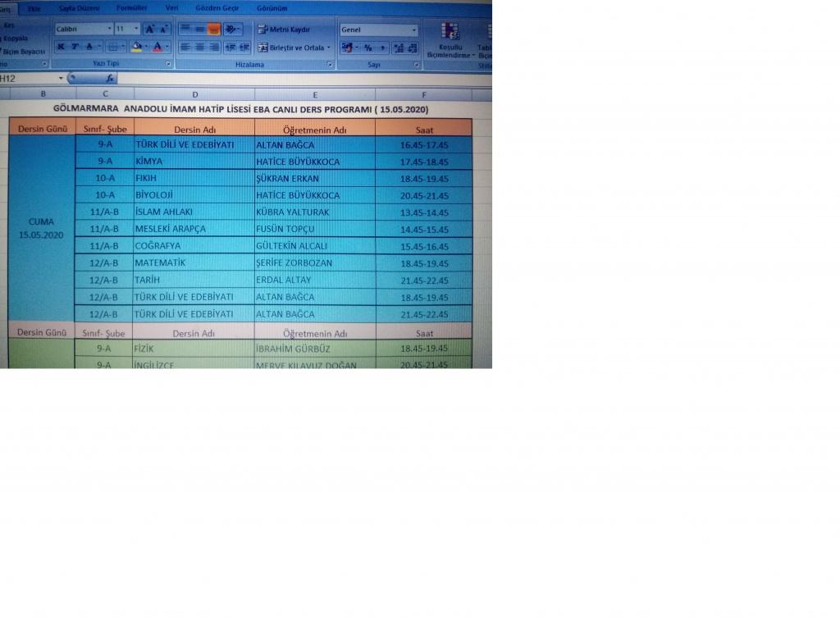Click the increase font size icon
This screenshot has height=629, width=840.
(150, 29)
